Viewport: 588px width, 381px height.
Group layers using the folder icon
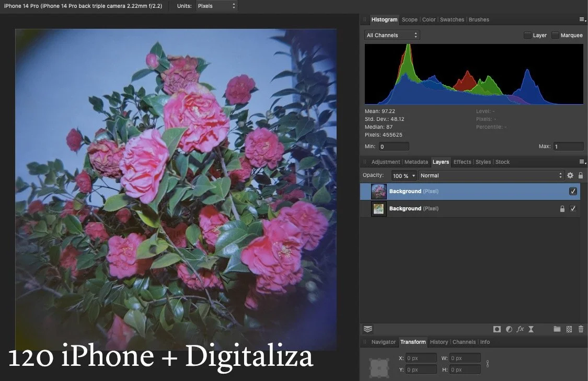pyautogui.click(x=557, y=329)
